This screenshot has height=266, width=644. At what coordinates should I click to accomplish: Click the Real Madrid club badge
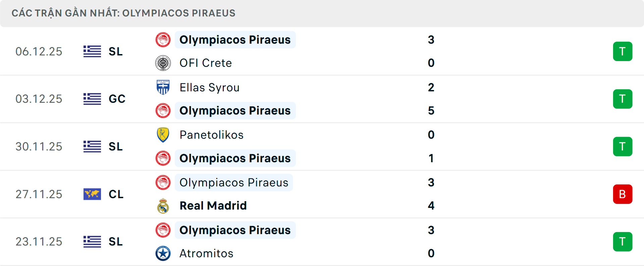click(x=163, y=206)
